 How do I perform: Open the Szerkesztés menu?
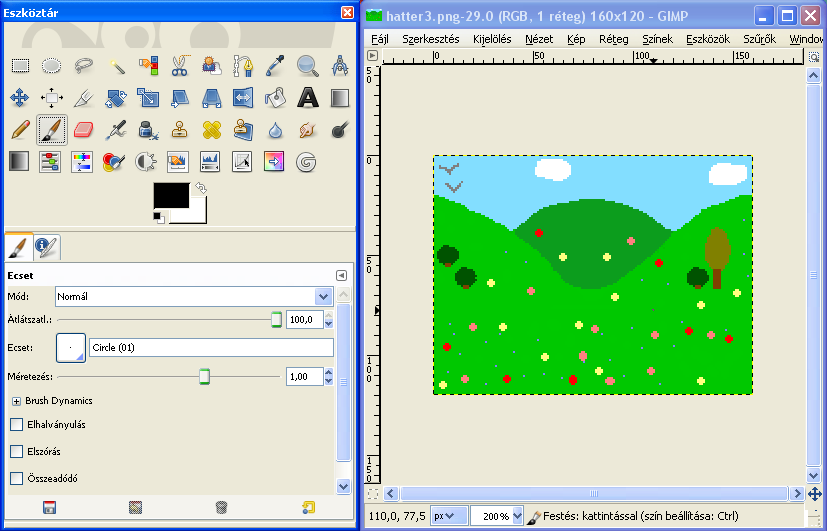430,39
